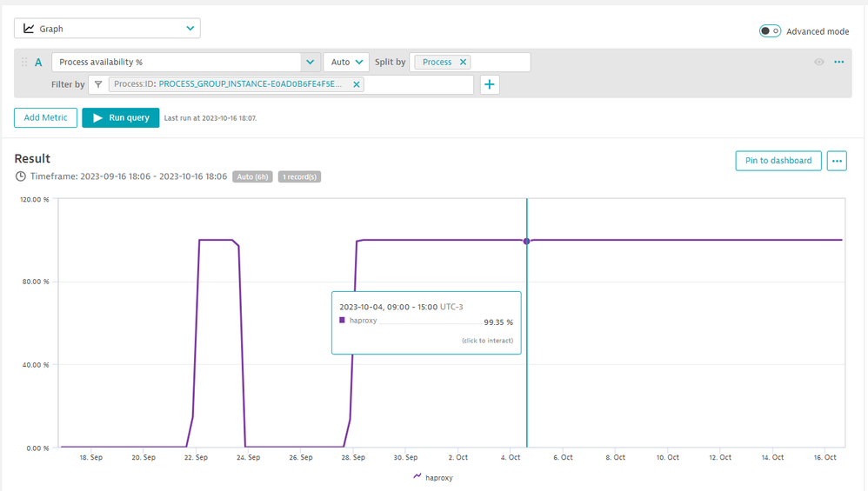This screenshot has width=868, height=491.
Task: Expand the Process availability % metric dropdown
Action: 310,63
